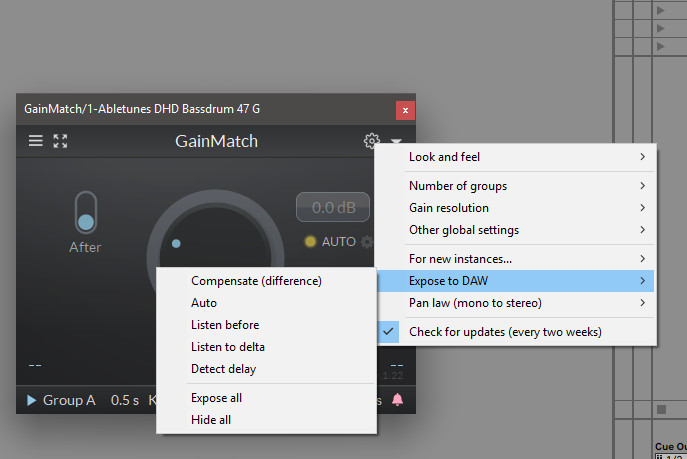Click the small gear next to AUTO
687x459 pixels.
[367, 242]
